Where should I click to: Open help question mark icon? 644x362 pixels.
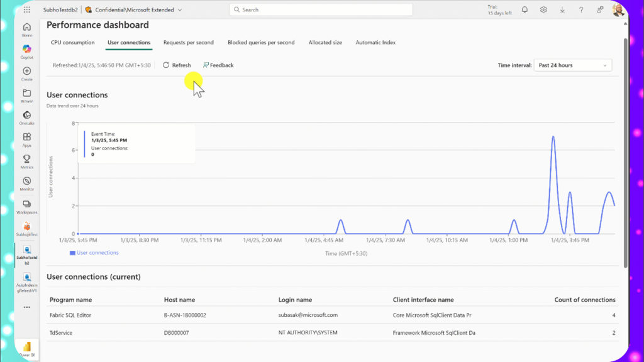click(581, 10)
